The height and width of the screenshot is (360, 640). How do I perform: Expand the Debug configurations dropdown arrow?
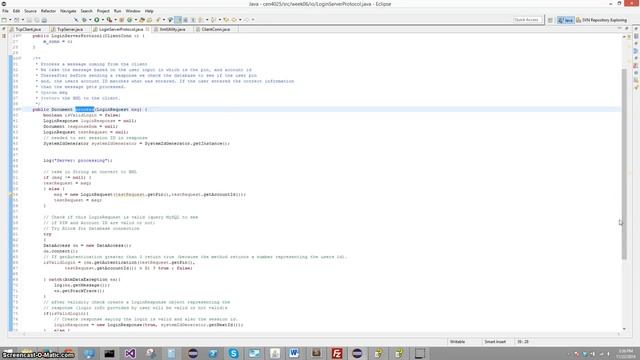point(90,20)
